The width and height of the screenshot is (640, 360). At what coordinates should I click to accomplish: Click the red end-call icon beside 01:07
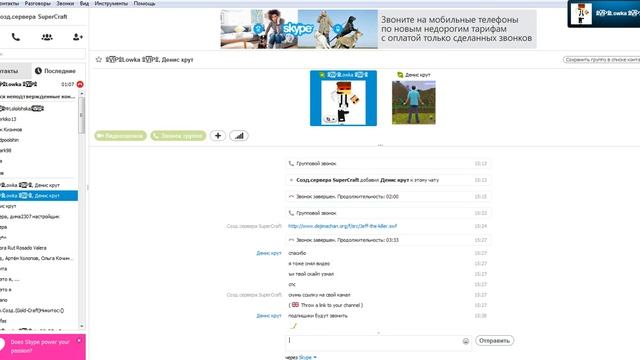(x=80, y=84)
